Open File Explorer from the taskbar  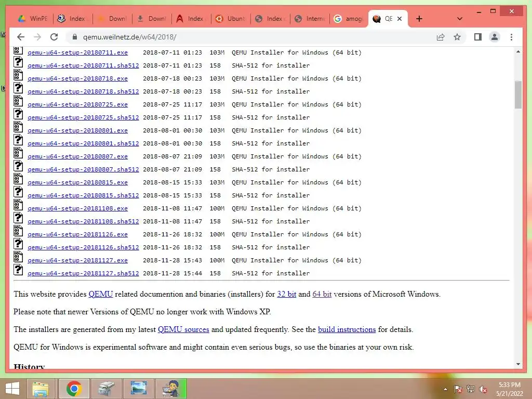(x=41, y=389)
